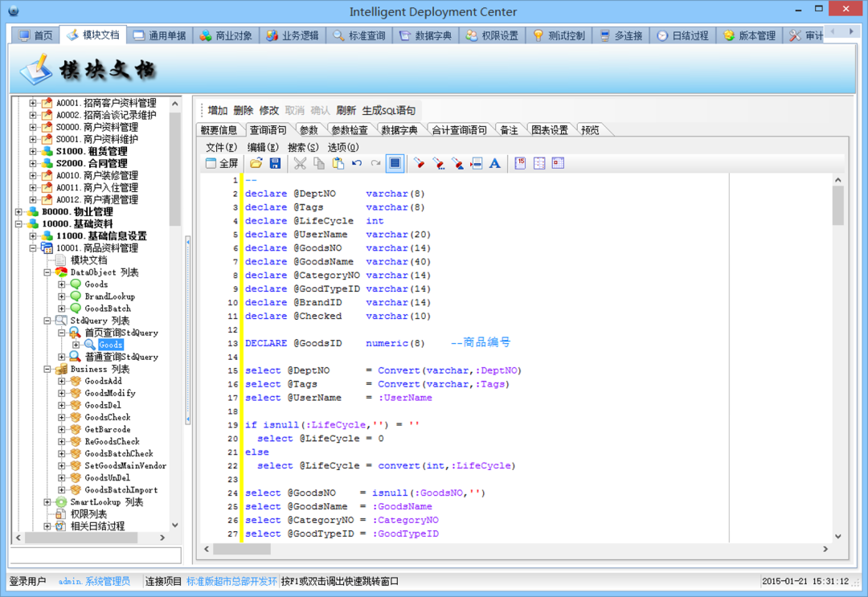Viewport: 868px width, 597px height.
Task: Click the toolbar icon showing number 15
Action: point(520,163)
